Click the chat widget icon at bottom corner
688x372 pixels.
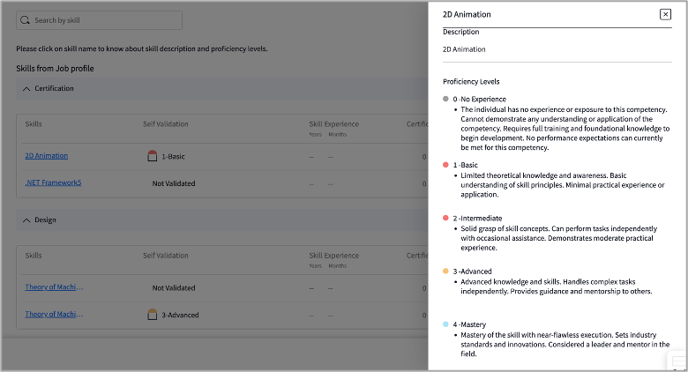(678, 362)
